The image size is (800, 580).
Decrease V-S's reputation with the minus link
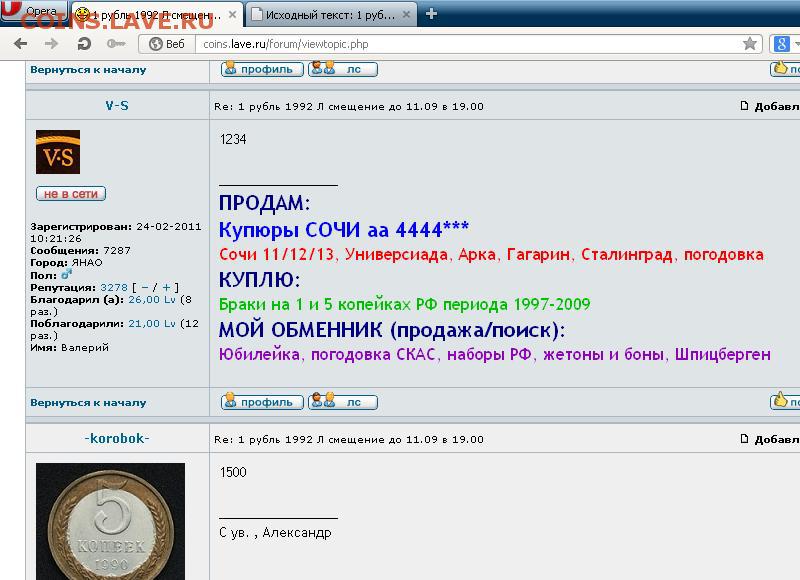point(145,287)
